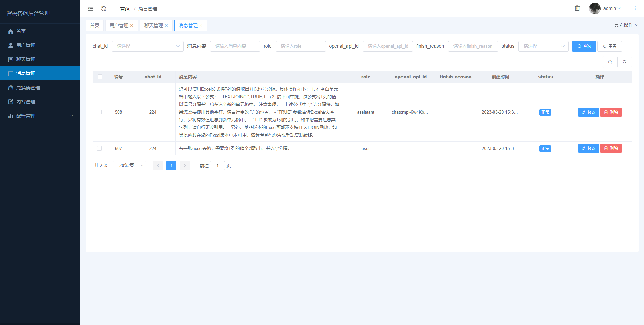Close the 用户管理 tab

click(132, 26)
